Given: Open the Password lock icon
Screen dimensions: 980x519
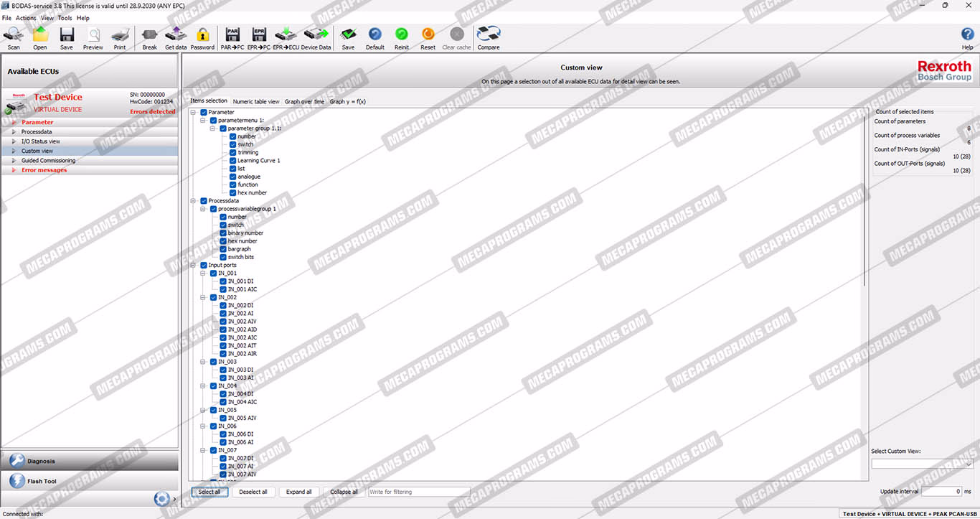Looking at the screenshot, I should 202,37.
